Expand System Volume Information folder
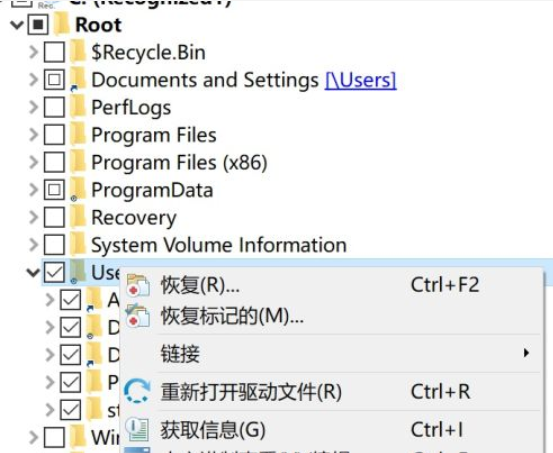The image size is (553, 453). click(x=34, y=245)
